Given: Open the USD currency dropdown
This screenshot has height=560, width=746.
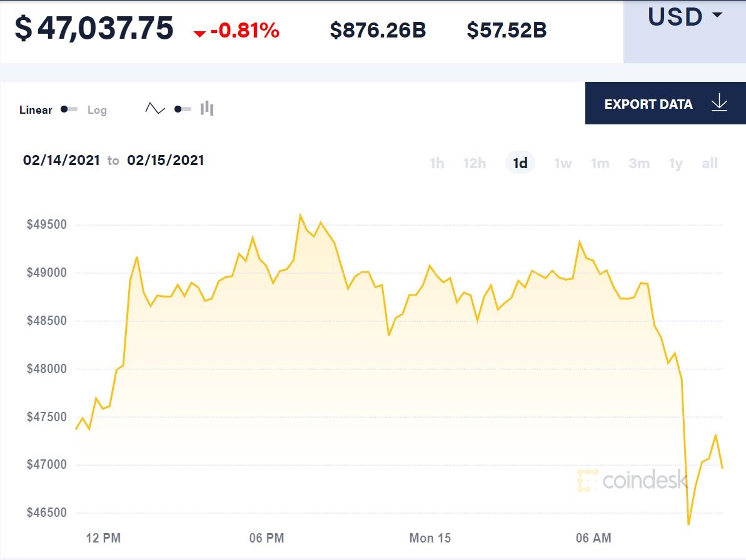Looking at the screenshot, I should (683, 17).
